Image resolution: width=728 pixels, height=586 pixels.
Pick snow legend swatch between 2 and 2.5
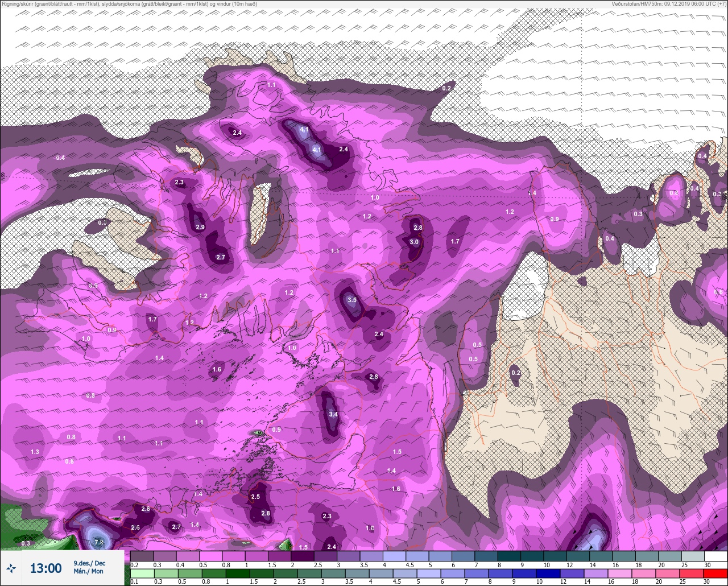point(302,556)
